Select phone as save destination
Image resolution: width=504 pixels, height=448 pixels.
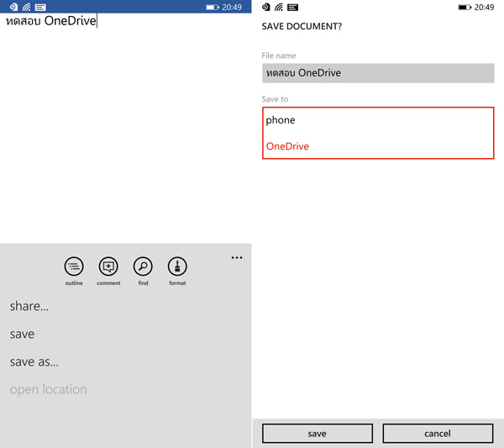281,120
